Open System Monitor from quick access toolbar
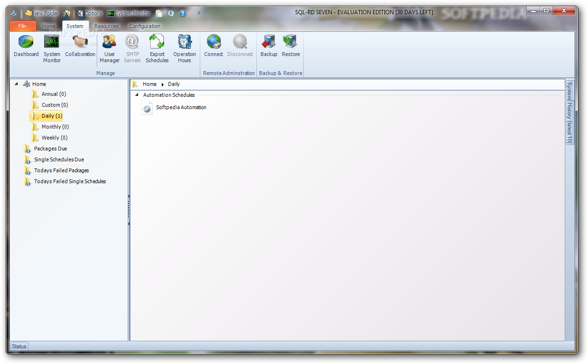The width and height of the screenshot is (588, 364). (128, 13)
